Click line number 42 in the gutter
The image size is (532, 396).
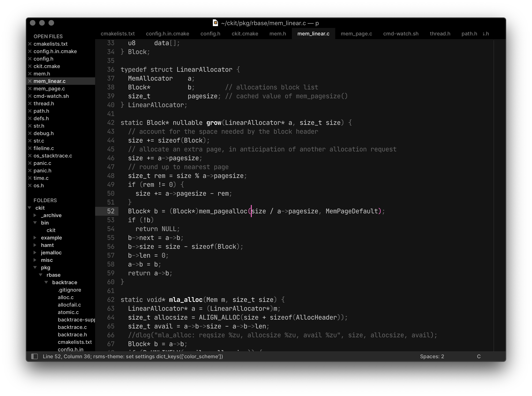(111, 123)
